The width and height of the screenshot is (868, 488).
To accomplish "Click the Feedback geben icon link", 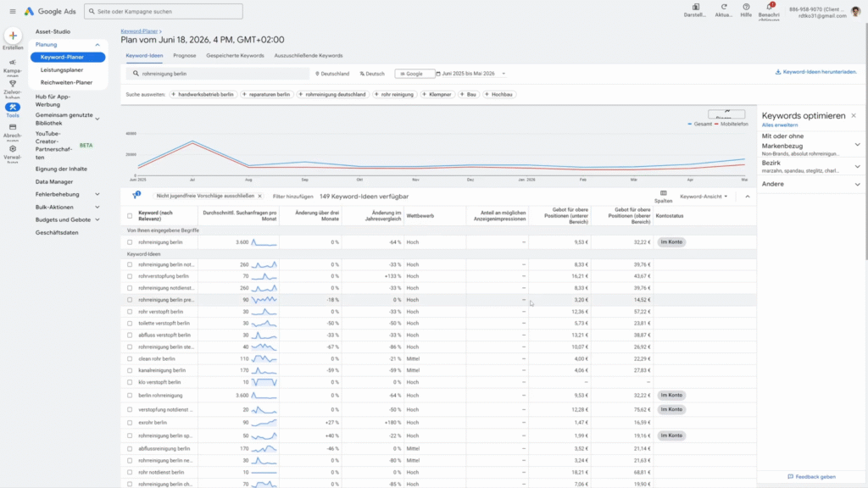I will point(811,476).
